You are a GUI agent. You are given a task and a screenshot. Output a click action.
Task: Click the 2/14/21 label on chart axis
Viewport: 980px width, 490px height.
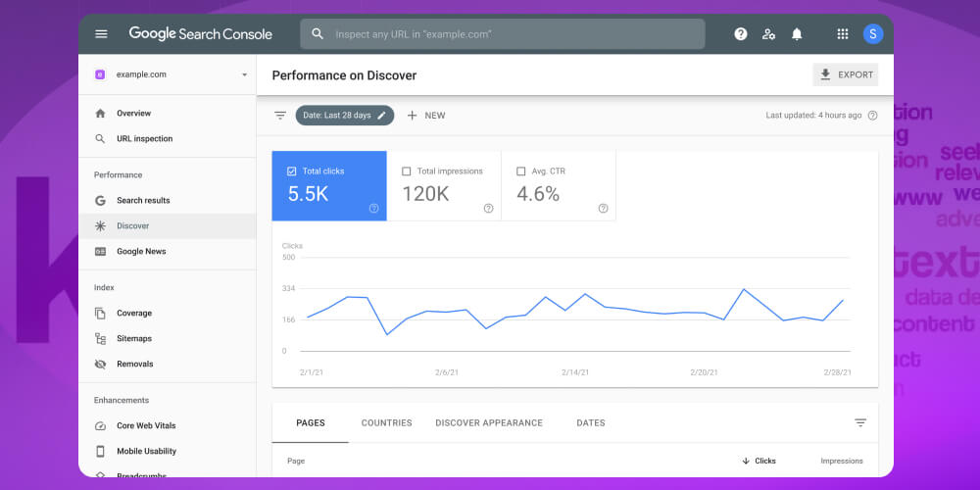[x=575, y=372]
